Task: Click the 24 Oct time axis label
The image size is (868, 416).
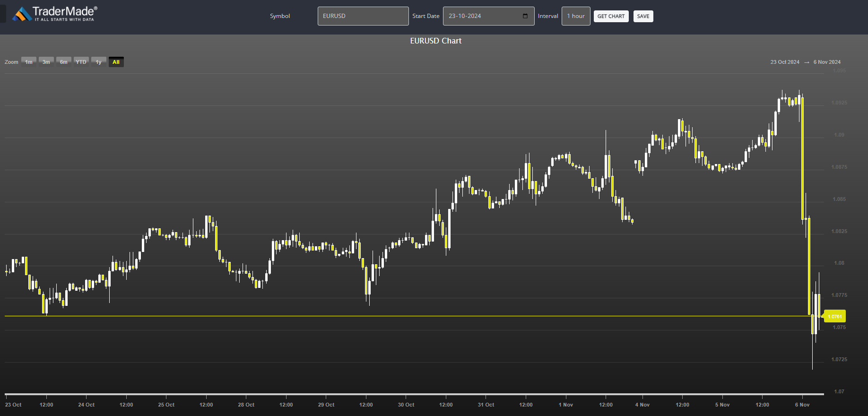Action: click(x=87, y=405)
